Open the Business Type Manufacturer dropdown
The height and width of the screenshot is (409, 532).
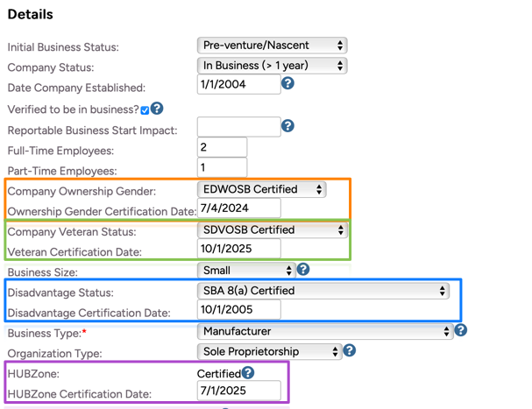click(324, 331)
